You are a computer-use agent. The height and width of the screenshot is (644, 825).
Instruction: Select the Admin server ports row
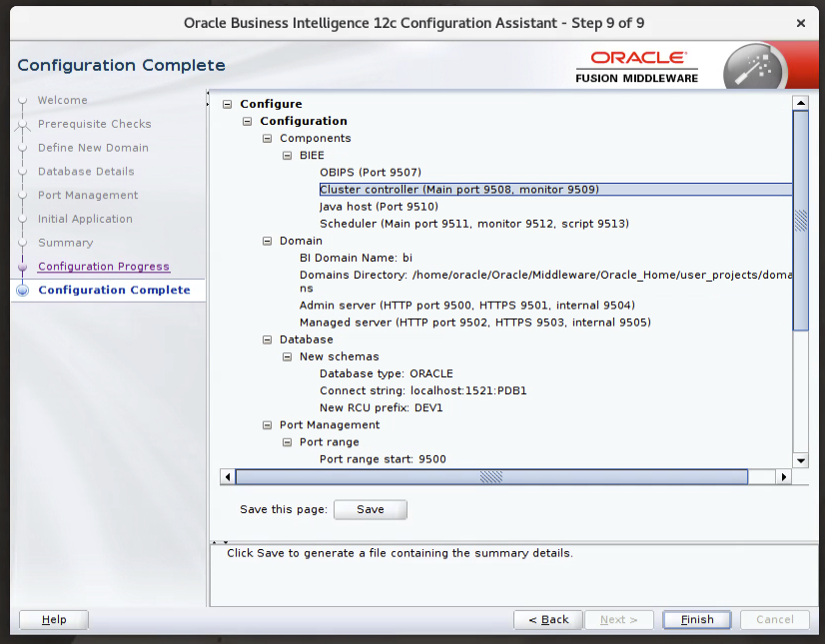point(467,306)
